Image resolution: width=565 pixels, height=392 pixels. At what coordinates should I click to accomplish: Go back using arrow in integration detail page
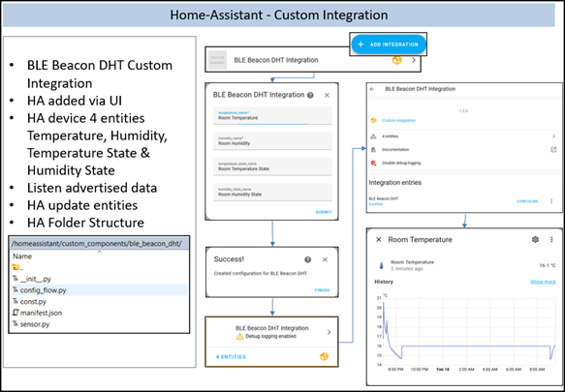tap(372, 89)
